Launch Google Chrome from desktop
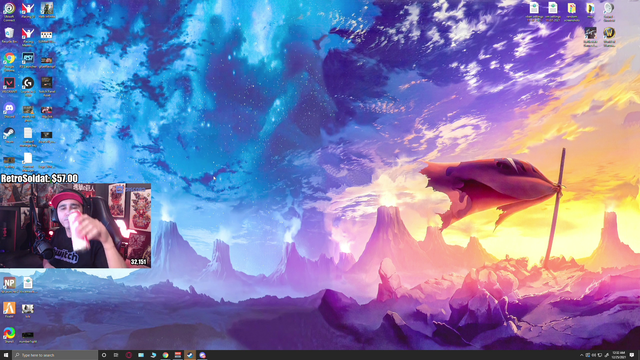 click(9, 59)
